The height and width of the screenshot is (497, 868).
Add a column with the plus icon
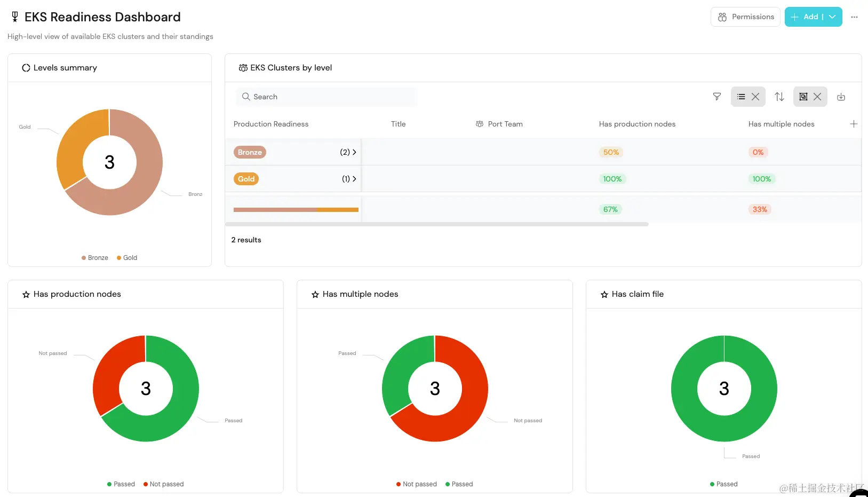854,124
